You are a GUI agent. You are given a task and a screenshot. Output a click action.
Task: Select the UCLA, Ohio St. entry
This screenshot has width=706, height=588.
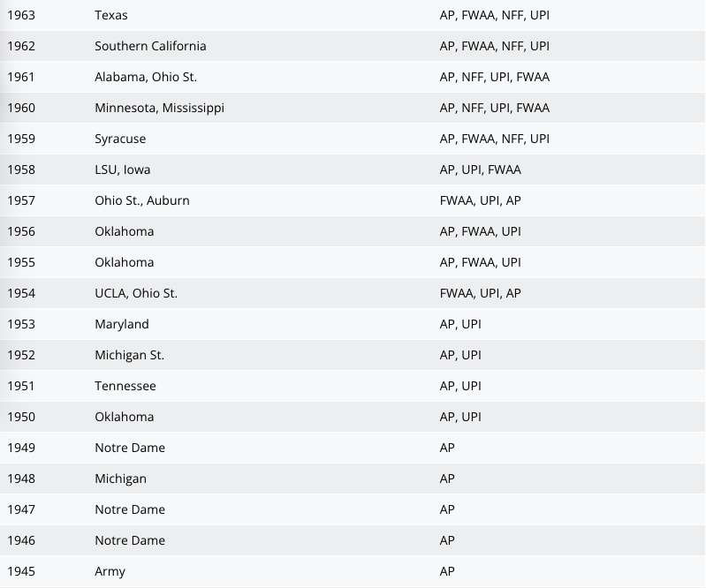coord(136,293)
